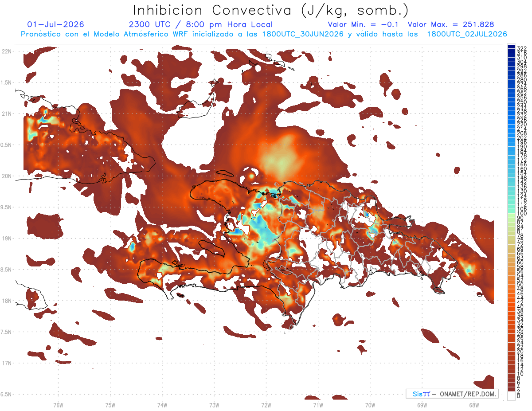
Task: Click the longitude label "76W"
Action: coord(58,405)
